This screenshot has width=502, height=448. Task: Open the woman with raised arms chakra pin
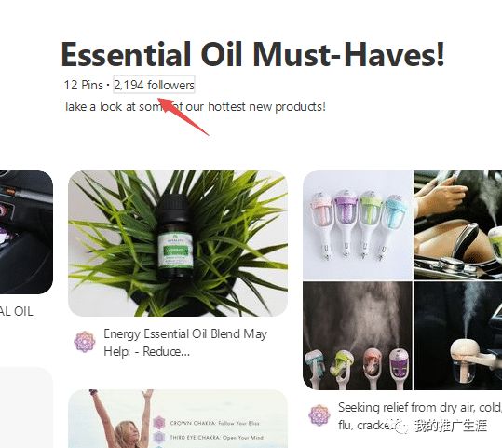click(178, 419)
